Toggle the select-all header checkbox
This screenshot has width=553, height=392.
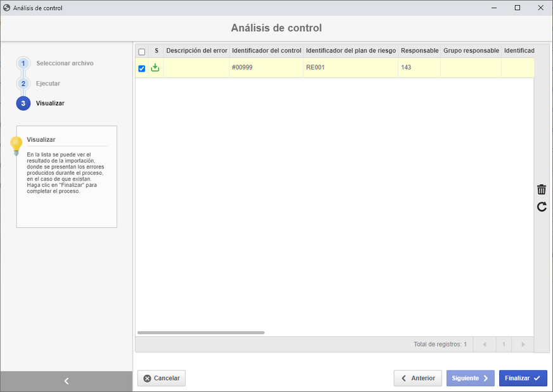coord(142,52)
